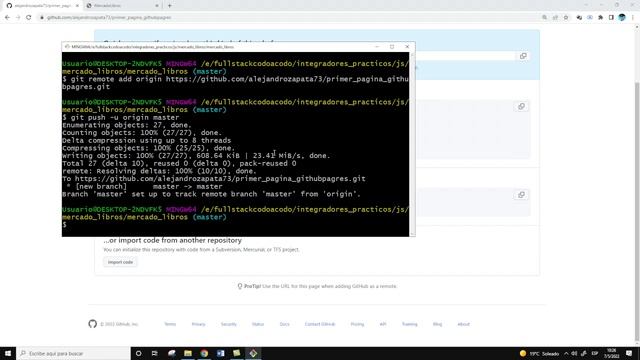Open the notification center icon
The height and width of the screenshot is (360, 640).
629,353
